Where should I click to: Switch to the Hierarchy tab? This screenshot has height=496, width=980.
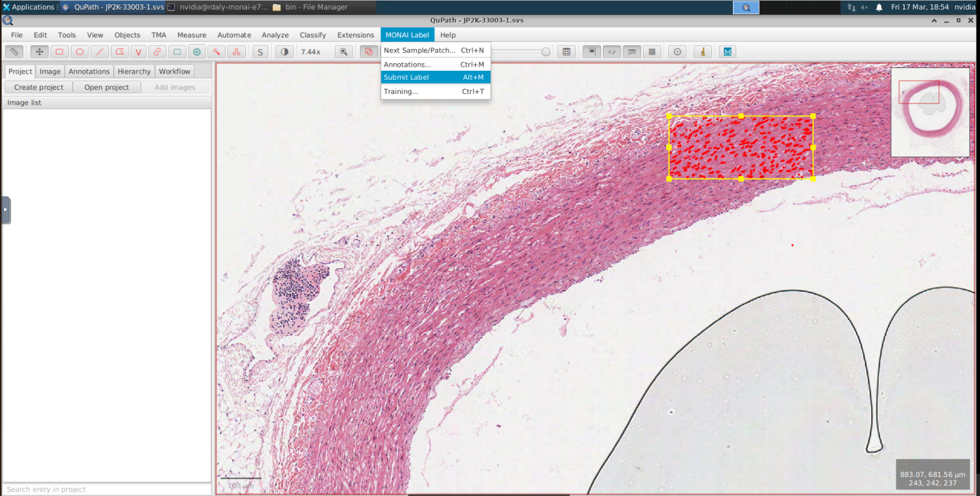[134, 71]
